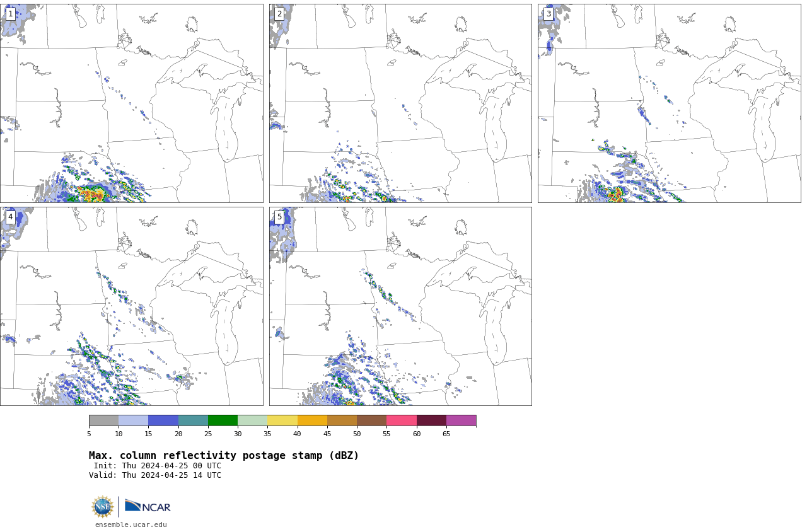
Task: Click the ensemble.ucar.edu text
Action: (131, 524)
